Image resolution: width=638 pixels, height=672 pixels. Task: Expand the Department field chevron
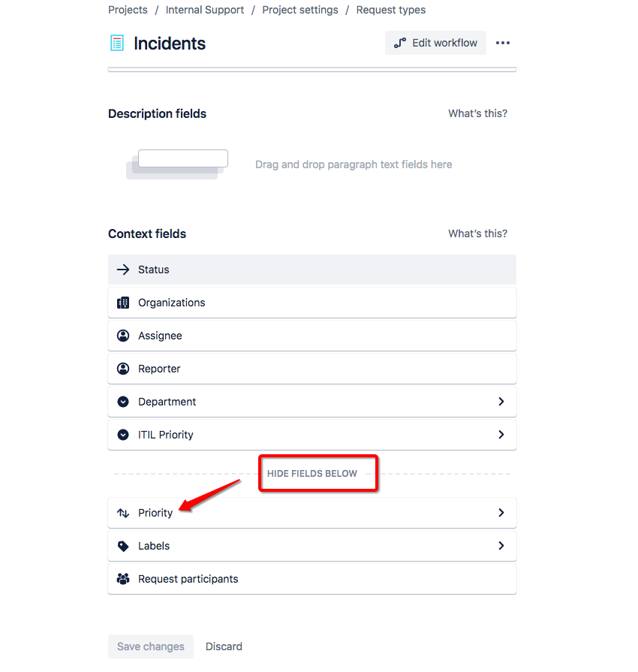pyautogui.click(x=501, y=402)
